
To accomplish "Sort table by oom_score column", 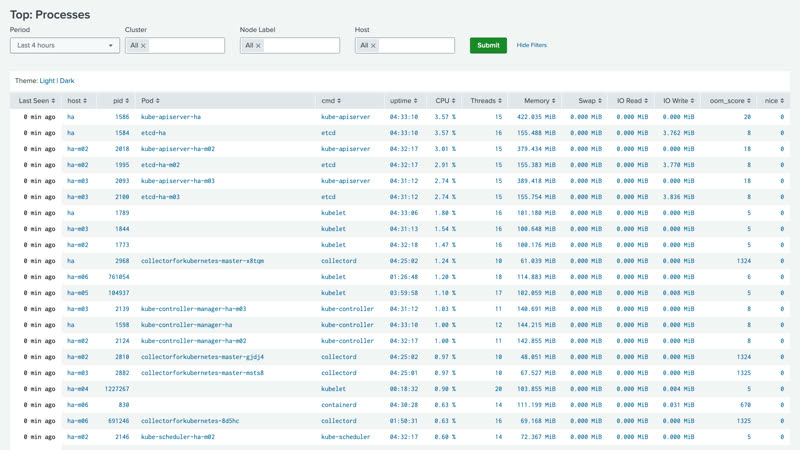I will (730, 101).
